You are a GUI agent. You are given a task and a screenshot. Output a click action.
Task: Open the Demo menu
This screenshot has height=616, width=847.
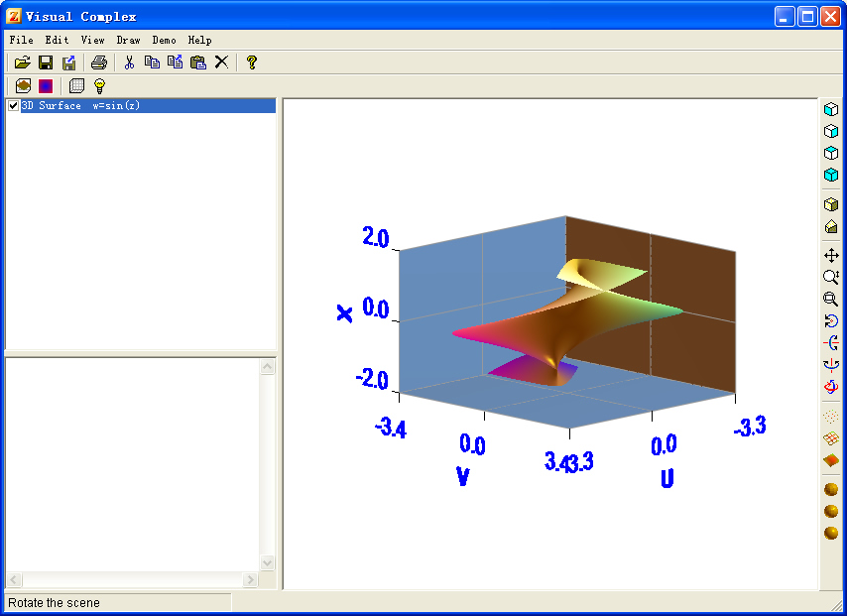coord(165,40)
